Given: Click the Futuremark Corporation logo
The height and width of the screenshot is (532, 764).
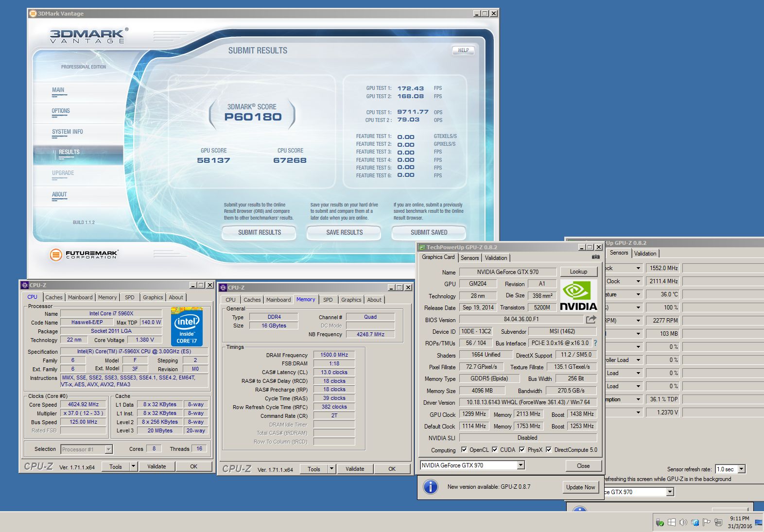Looking at the screenshot, I should click(84, 254).
